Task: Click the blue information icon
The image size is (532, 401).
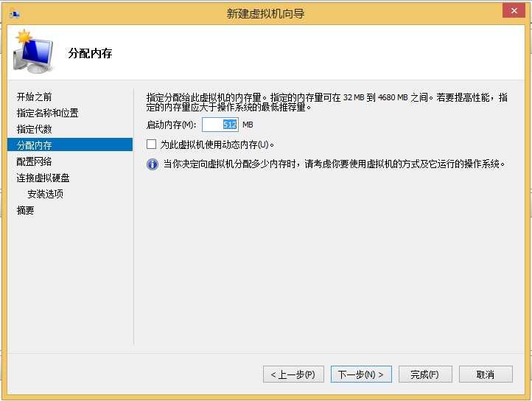Action: pos(153,164)
